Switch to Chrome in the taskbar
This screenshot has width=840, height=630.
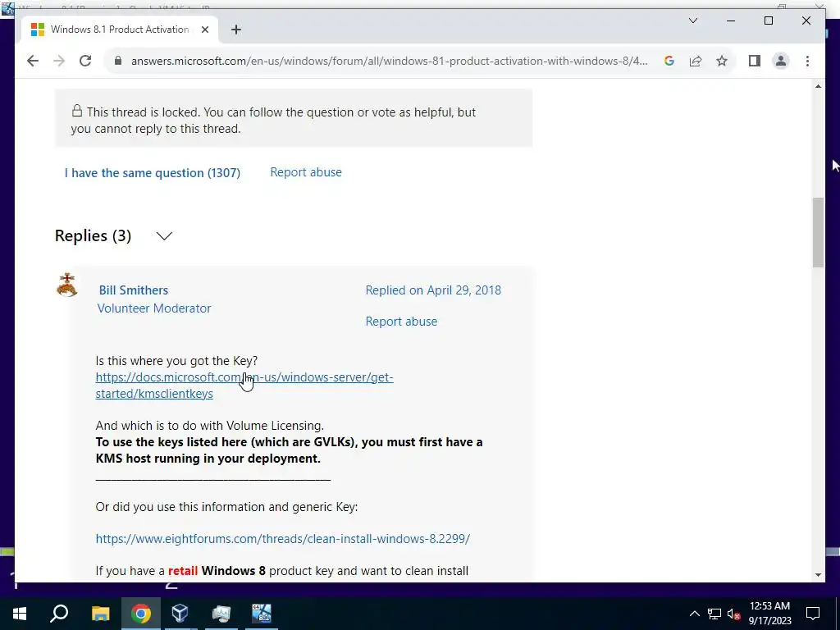(141, 614)
